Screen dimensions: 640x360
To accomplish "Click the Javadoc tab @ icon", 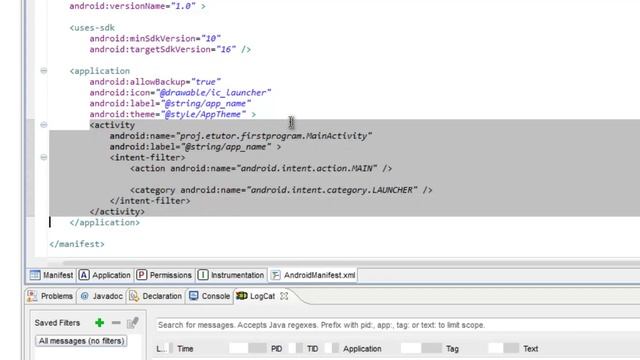I will click(x=84, y=296).
